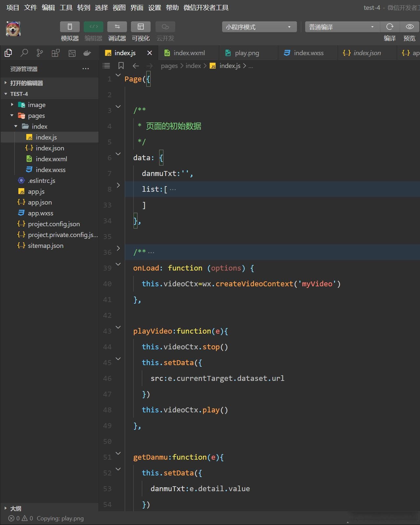Open cloud development (云开发)
The width and height of the screenshot is (420, 525).
click(x=165, y=27)
